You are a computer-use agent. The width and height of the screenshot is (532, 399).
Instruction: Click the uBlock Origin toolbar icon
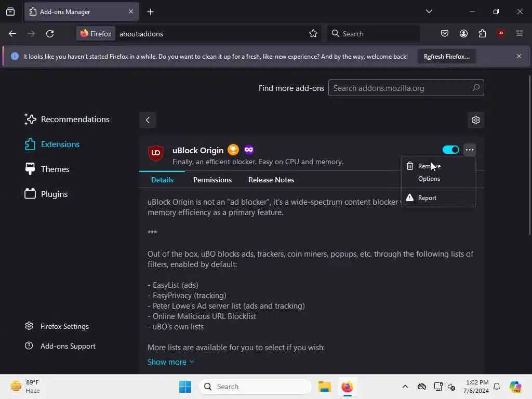501,33
